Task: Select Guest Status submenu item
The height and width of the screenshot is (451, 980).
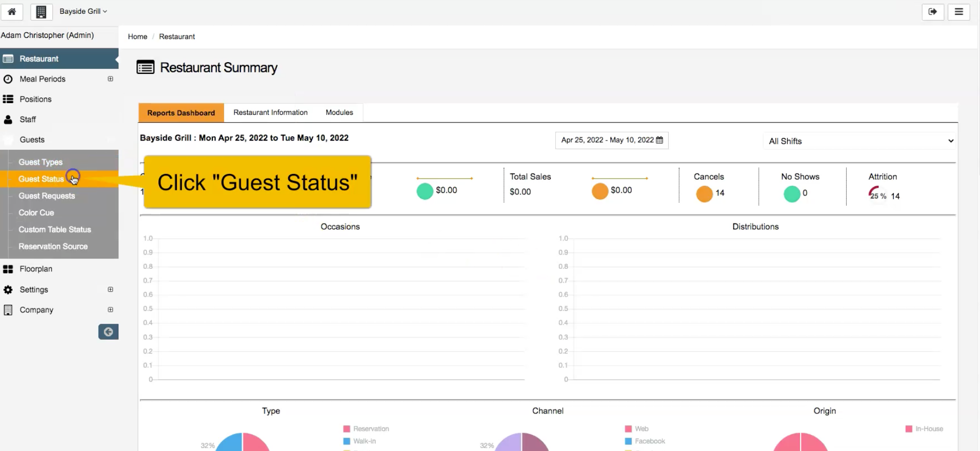Action: [41, 179]
